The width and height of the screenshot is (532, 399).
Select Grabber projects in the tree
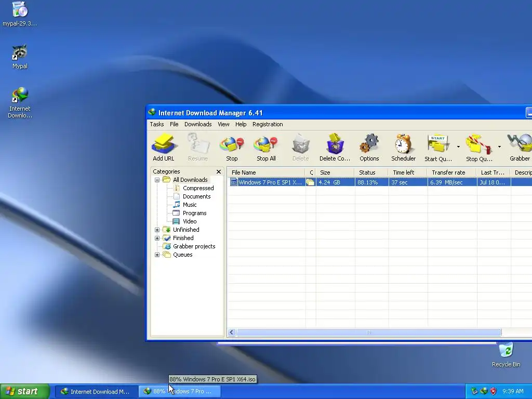194,246
